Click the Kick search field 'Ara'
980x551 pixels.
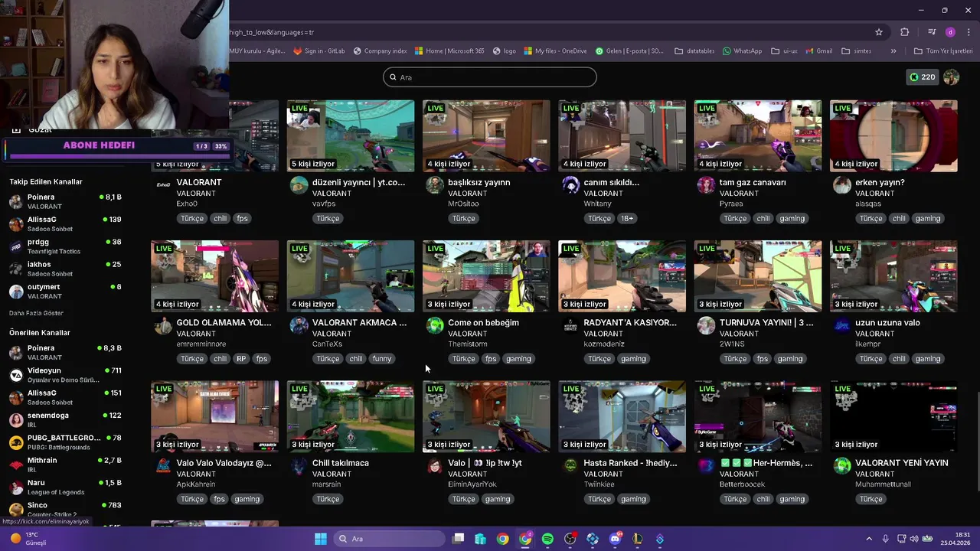click(490, 77)
